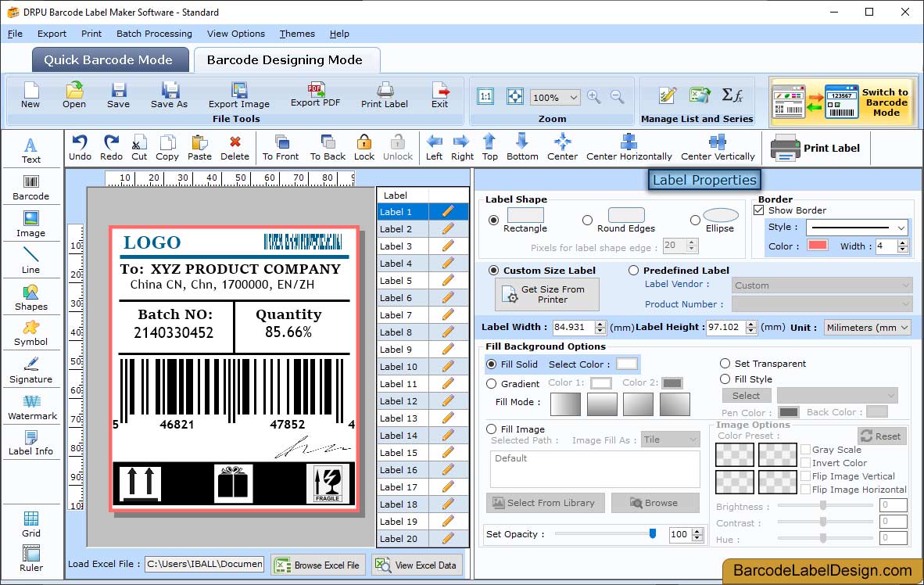
Task: Open the zoom percentage dropdown
Action: click(x=573, y=97)
